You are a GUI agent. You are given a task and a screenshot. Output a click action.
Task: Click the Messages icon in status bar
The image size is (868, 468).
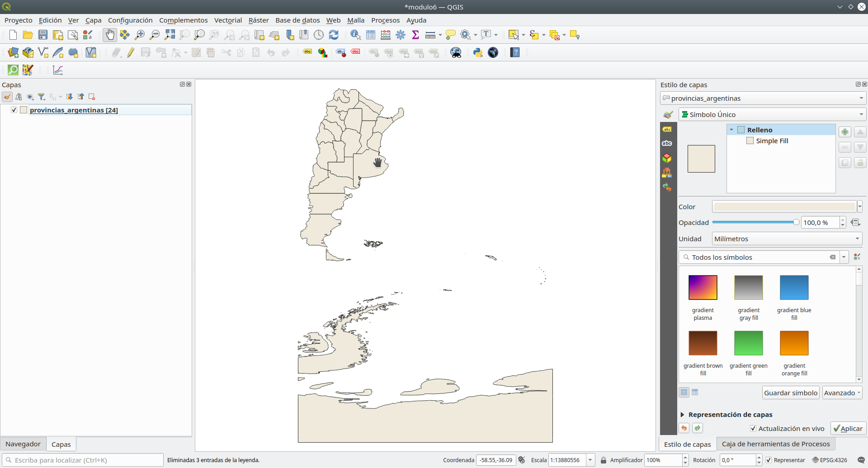tap(861, 460)
